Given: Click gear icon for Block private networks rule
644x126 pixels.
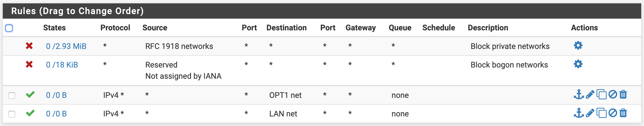Looking at the screenshot, I should [578, 46].
